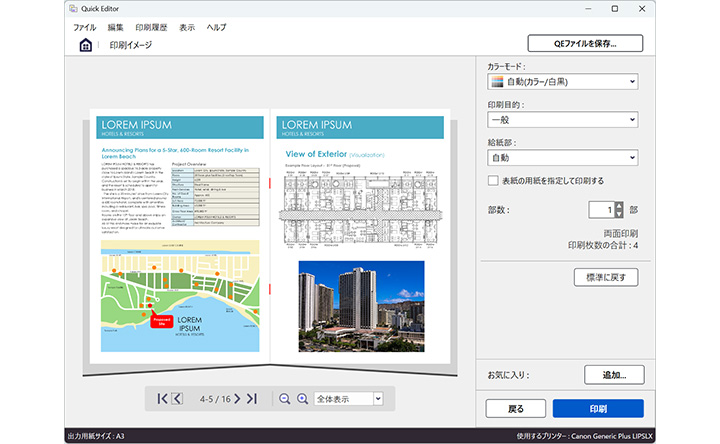720x444 pixels.
Task: Click the home icon
Action: (x=85, y=45)
